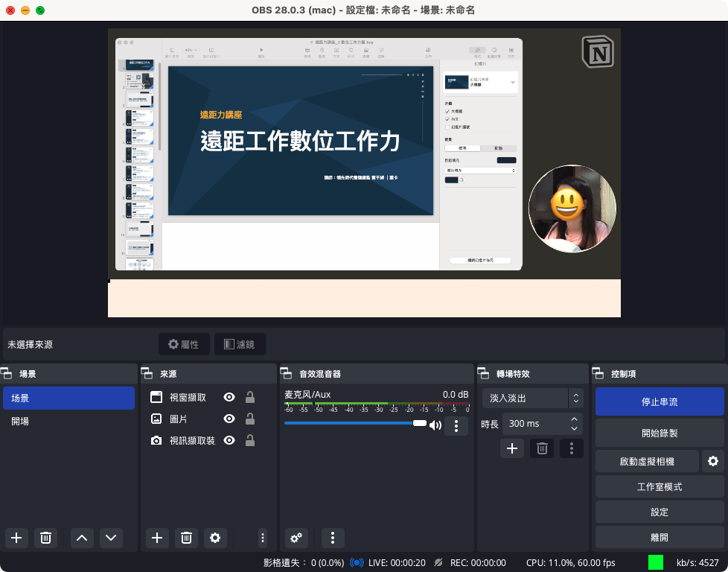
Task: Click the LIVE: 00:00:20 timer
Action: (397, 563)
